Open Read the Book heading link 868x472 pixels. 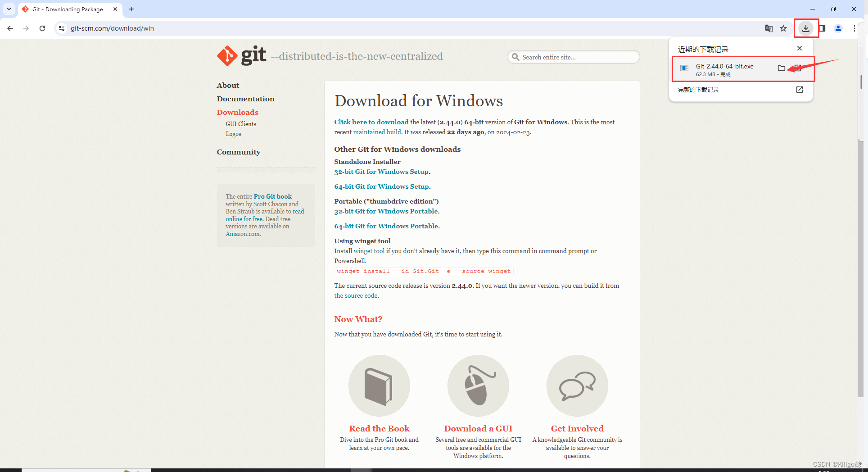pyautogui.click(x=379, y=428)
